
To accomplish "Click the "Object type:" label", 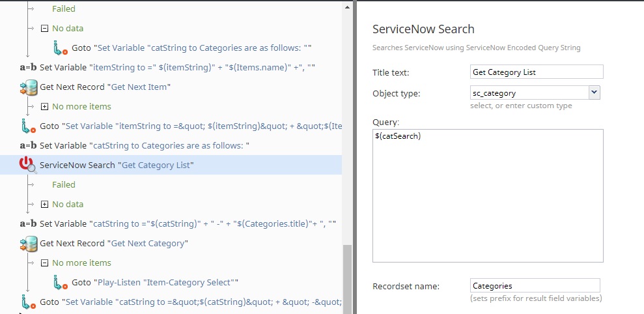I will (x=396, y=93).
